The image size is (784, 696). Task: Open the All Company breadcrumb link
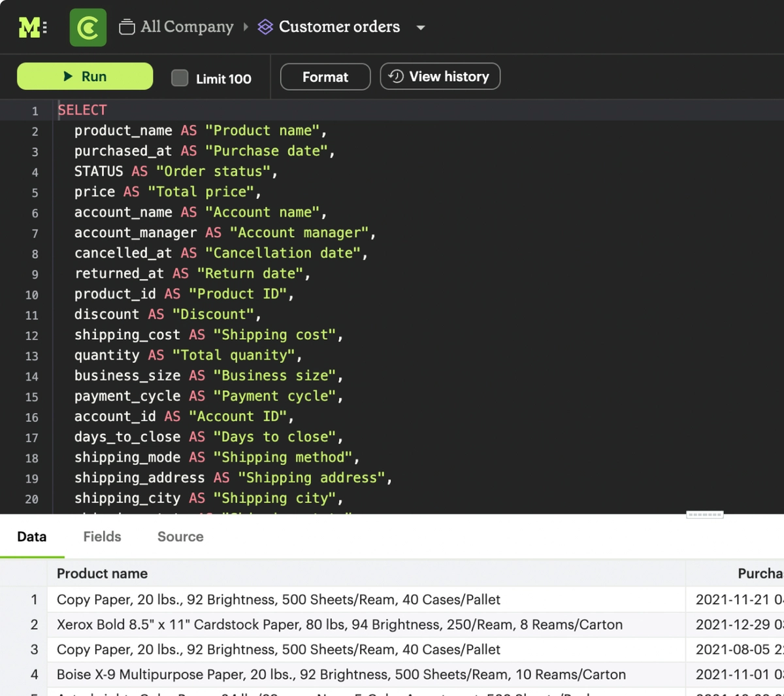tap(186, 26)
